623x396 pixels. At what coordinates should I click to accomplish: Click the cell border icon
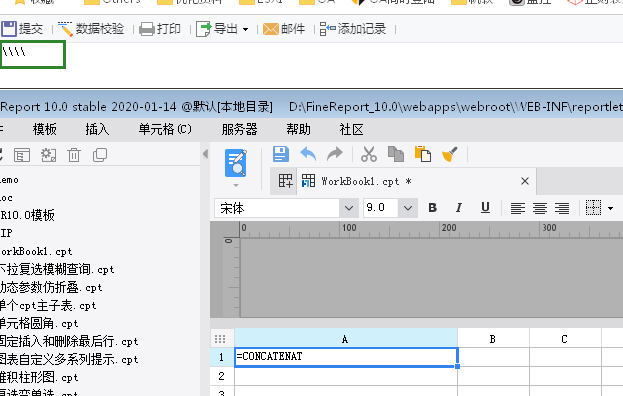pyautogui.click(x=593, y=208)
